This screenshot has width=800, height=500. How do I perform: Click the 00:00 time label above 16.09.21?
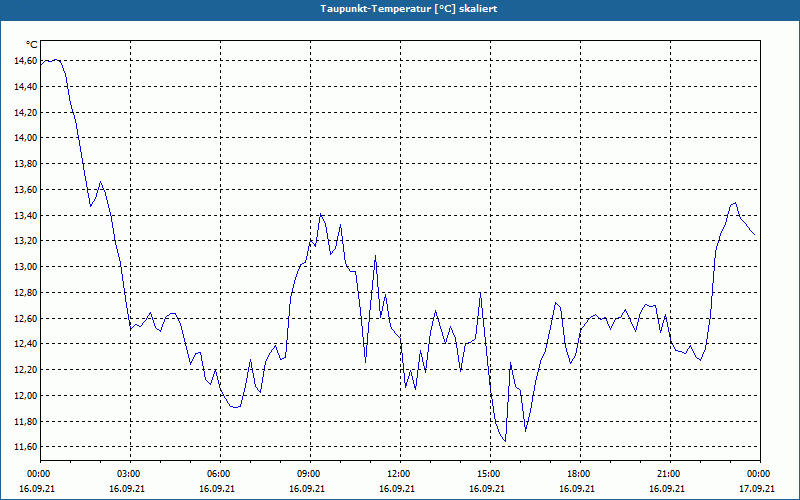pos(38,474)
